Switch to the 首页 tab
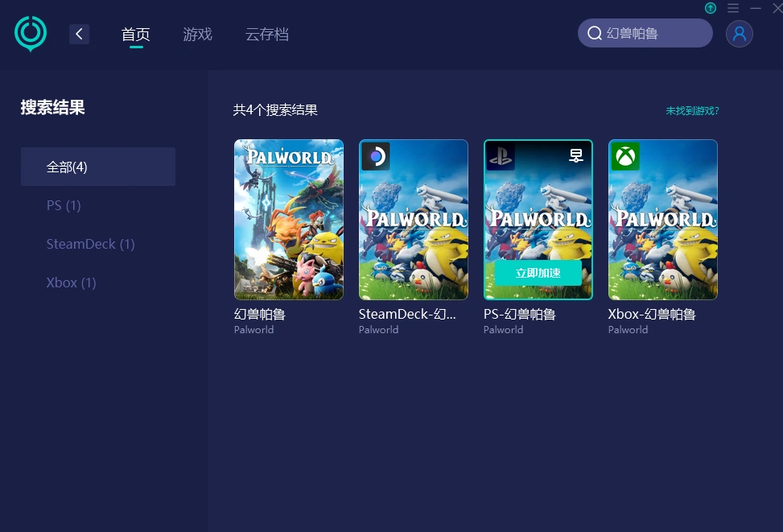Image resolution: width=783 pixels, height=532 pixels. point(135,34)
